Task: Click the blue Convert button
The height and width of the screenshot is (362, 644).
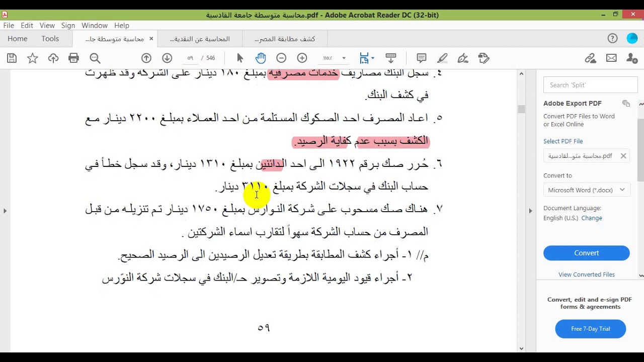Action: [587, 253]
